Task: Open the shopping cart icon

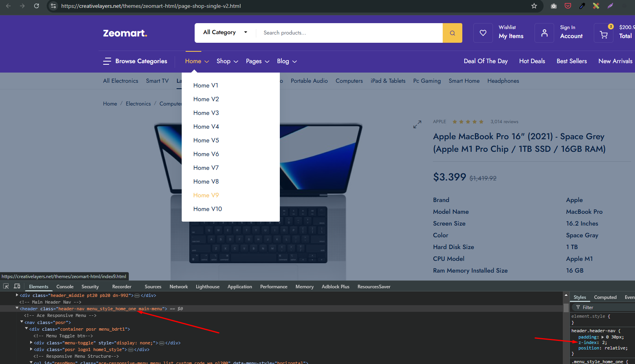Action: (604, 35)
